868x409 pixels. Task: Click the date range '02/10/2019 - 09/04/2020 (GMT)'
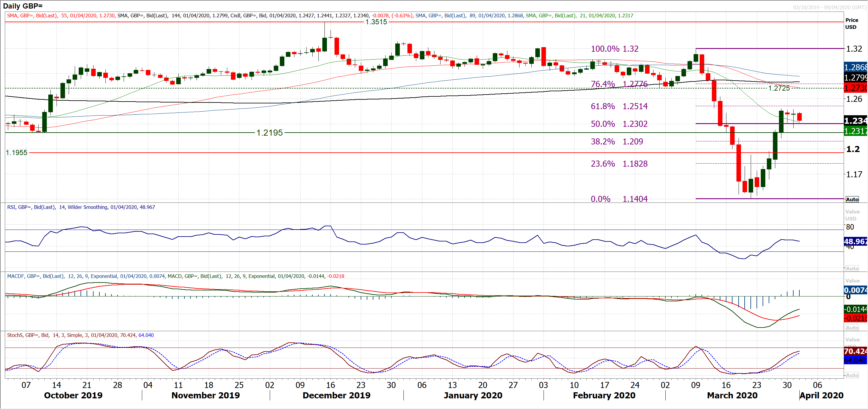830,7
